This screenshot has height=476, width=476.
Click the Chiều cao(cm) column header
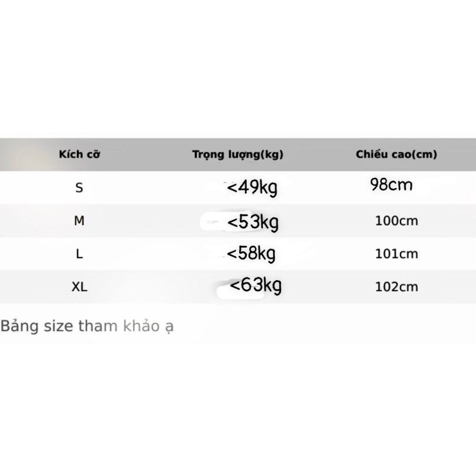(x=396, y=154)
